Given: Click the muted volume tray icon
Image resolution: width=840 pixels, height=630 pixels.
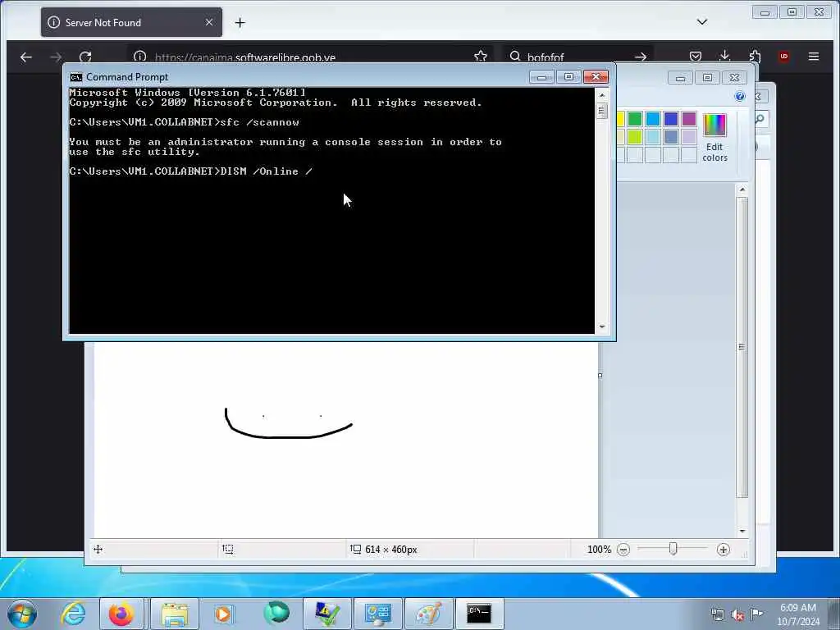Looking at the screenshot, I should 737,615.
